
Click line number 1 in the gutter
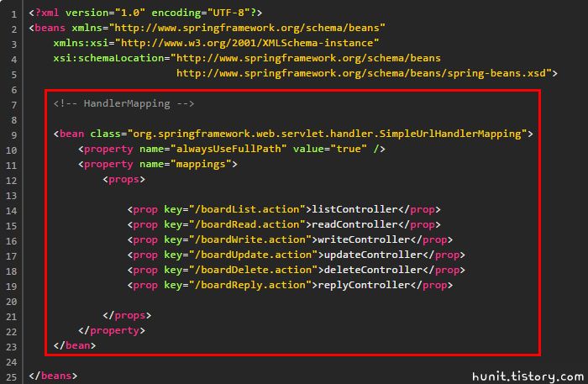coord(14,14)
